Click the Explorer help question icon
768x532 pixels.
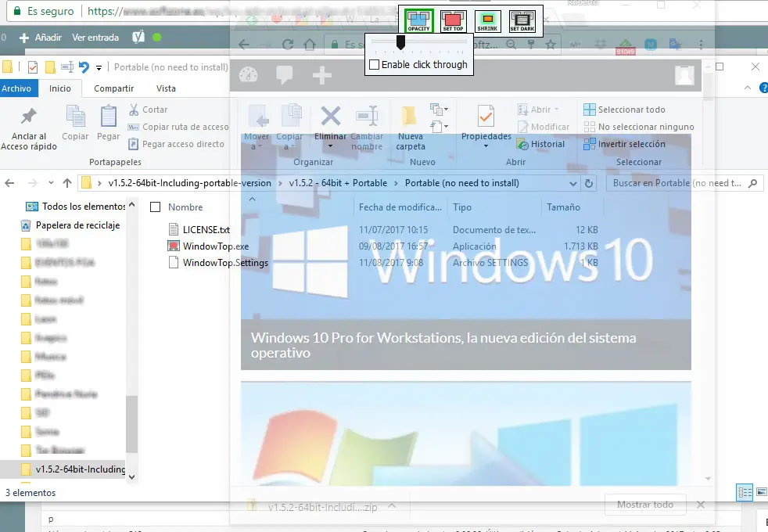coord(763,88)
